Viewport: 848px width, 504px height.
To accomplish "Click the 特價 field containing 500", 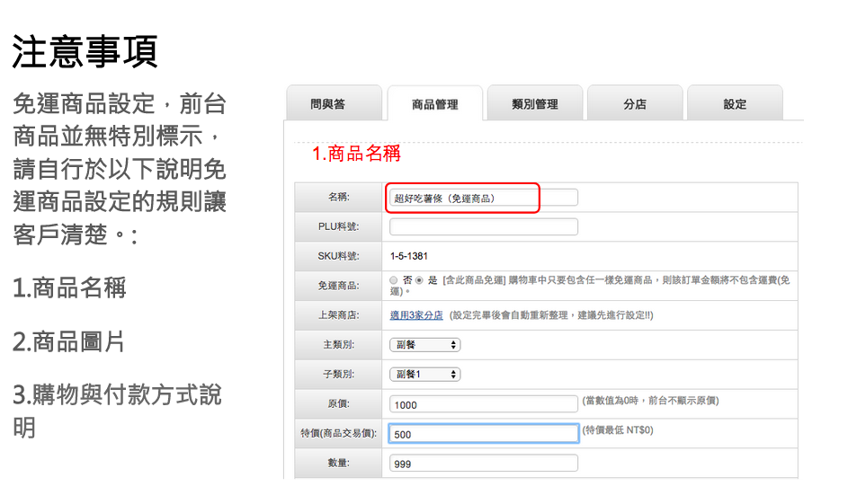I will pos(483,434).
